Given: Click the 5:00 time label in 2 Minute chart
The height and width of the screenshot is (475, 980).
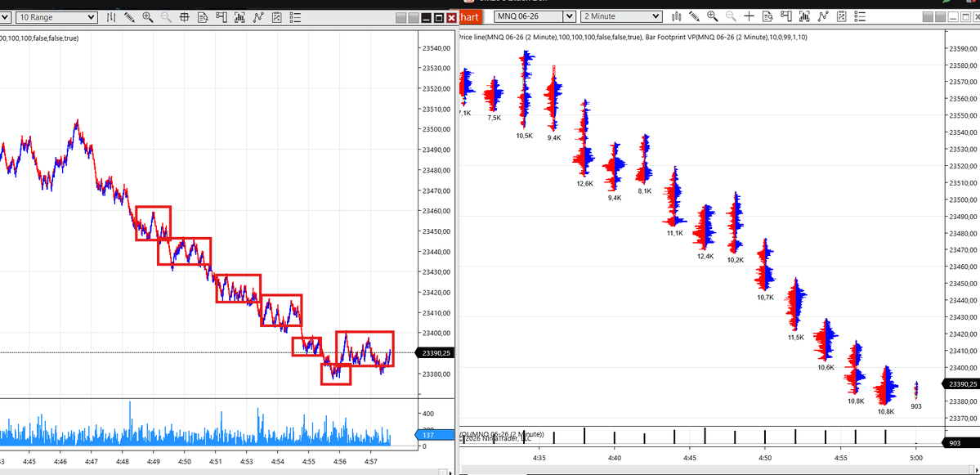Looking at the screenshot, I should tap(915, 458).
